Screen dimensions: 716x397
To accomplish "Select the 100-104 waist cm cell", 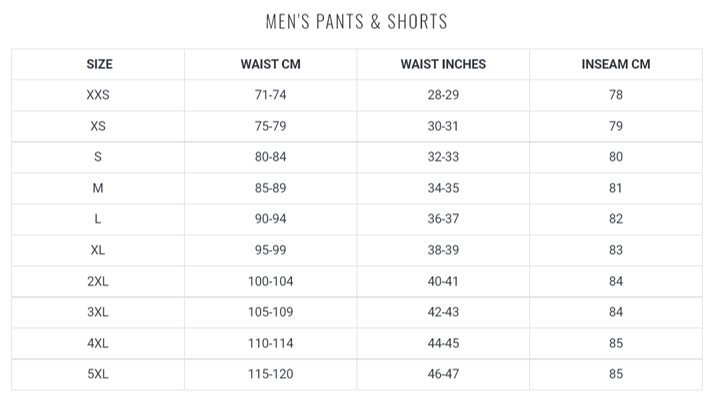I will (x=271, y=281).
